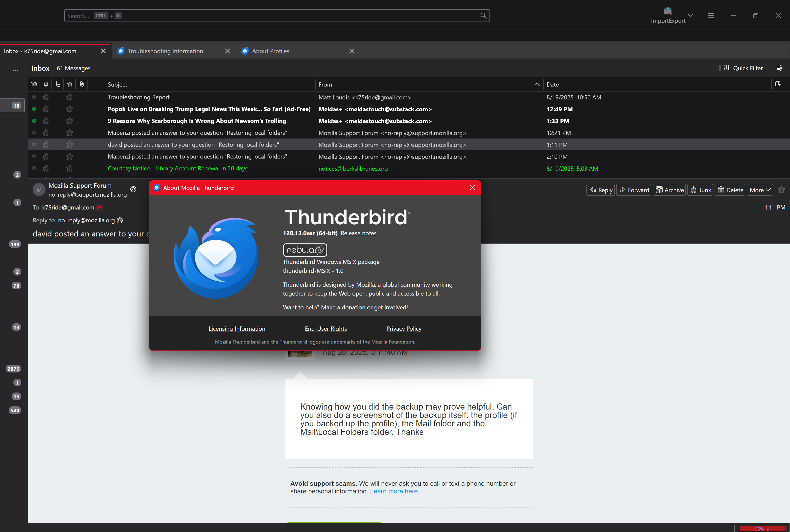Click the Junk flame button in message header
The width and height of the screenshot is (790, 532).
coord(700,190)
